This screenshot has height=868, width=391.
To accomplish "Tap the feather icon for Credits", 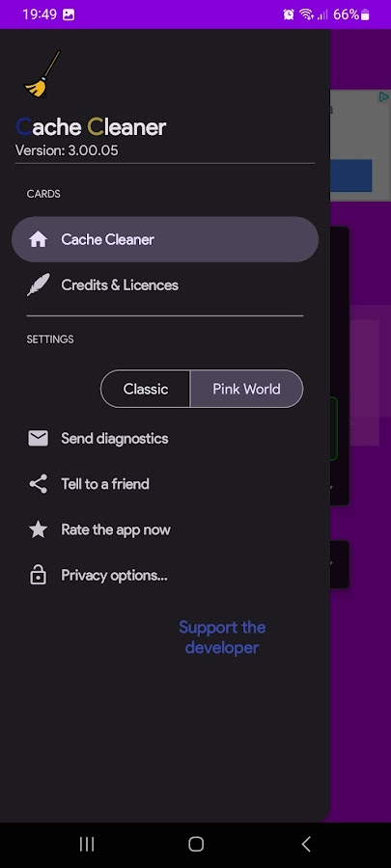I will pos(38,285).
